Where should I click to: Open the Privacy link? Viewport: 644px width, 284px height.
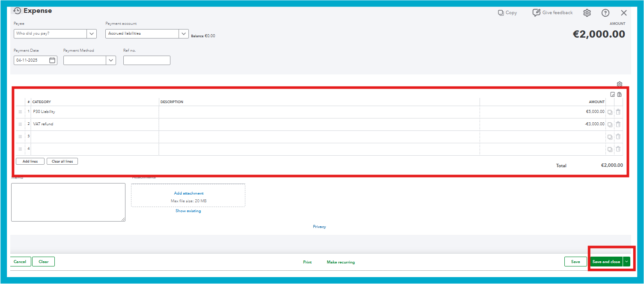319,227
